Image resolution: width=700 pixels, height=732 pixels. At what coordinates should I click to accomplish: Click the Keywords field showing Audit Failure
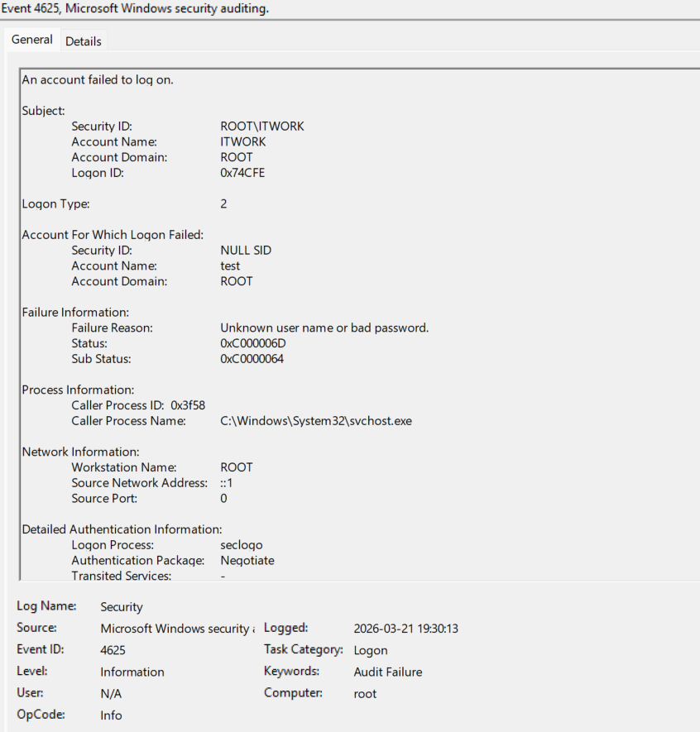387,672
